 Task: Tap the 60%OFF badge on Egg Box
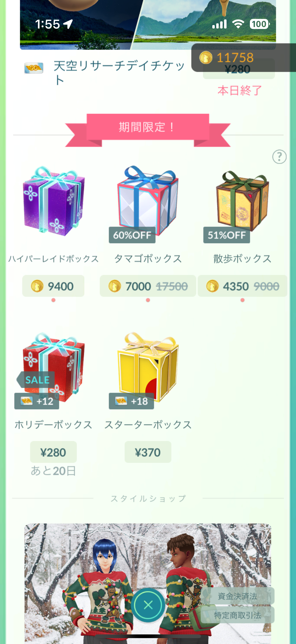click(x=132, y=235)
